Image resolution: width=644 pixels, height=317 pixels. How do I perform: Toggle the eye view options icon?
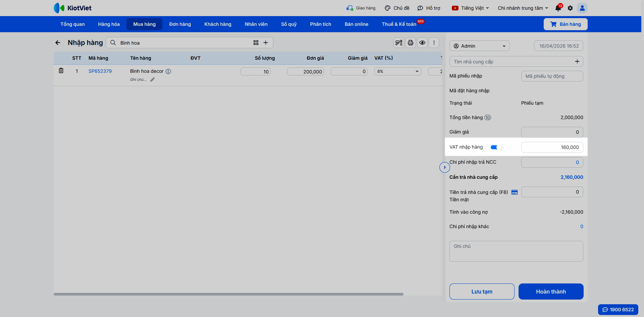[x=422, y=43]
